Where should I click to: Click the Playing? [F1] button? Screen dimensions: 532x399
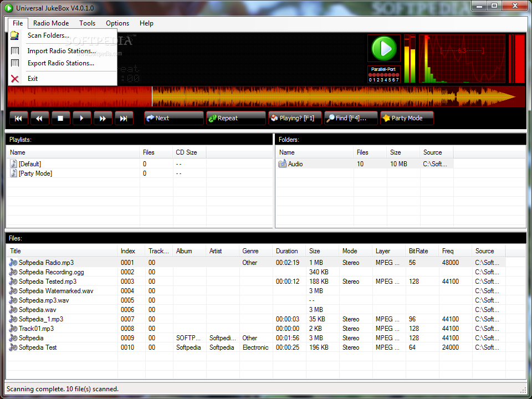(295, 119)
